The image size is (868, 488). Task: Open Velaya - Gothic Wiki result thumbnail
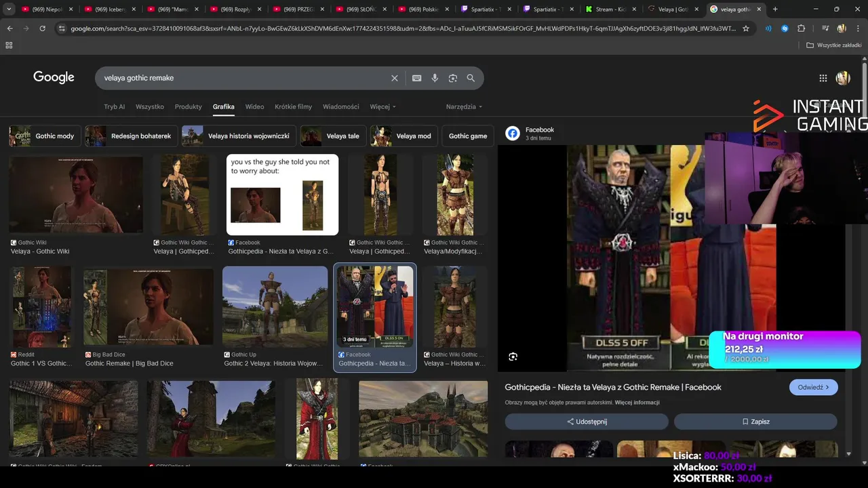tap(76, 195)
